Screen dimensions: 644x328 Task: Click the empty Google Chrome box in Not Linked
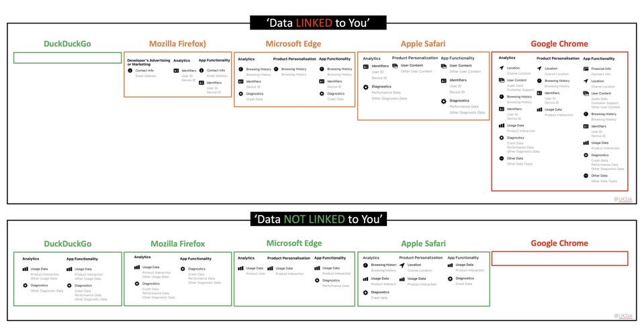point(560,259)
